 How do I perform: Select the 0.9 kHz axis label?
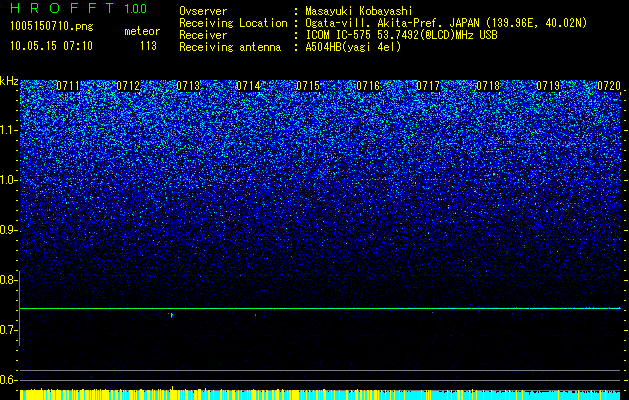point(8,230)
